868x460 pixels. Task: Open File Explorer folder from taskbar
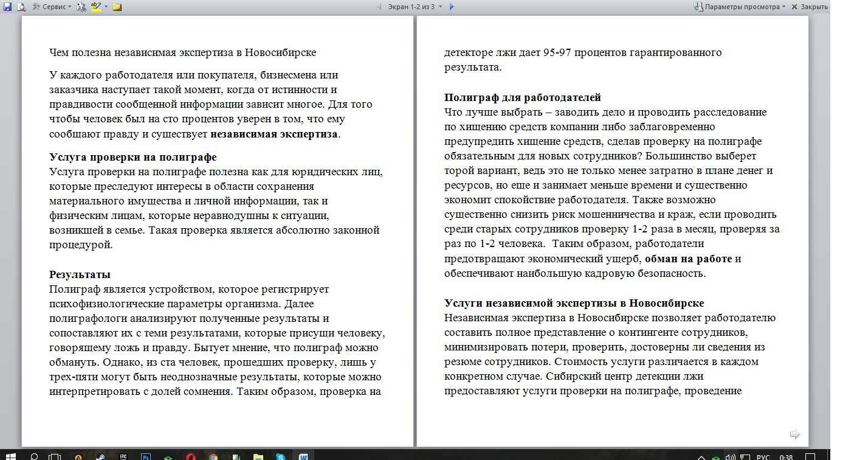pyautogui.click(x=258, y=456)
